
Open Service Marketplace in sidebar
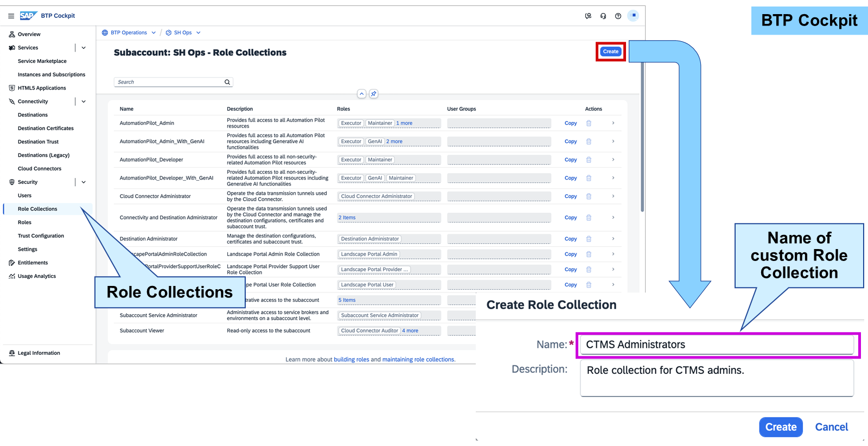tap(42, 61)
